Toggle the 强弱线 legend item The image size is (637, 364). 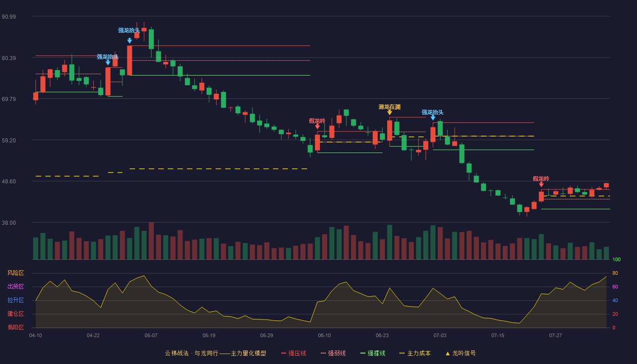click(333, 353)
